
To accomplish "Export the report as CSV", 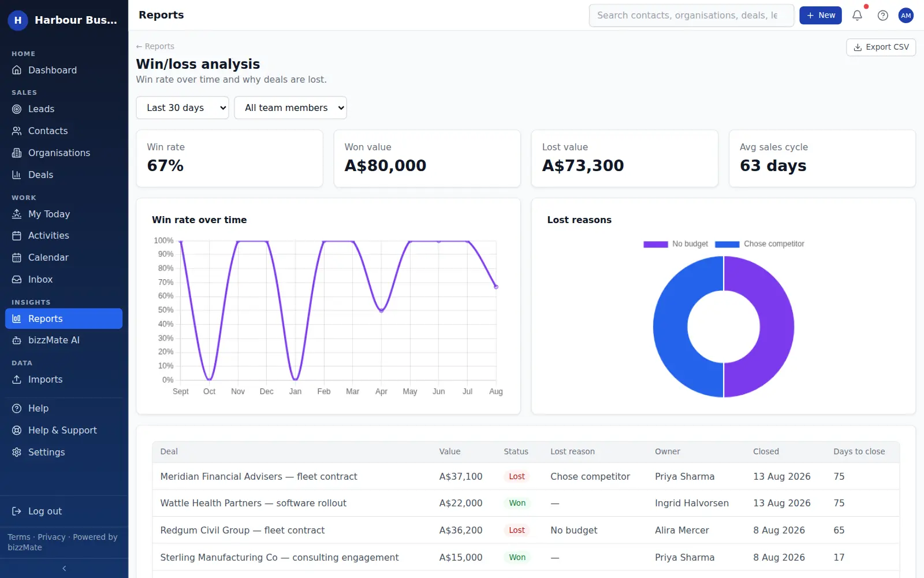I will (x=881, y=47).
